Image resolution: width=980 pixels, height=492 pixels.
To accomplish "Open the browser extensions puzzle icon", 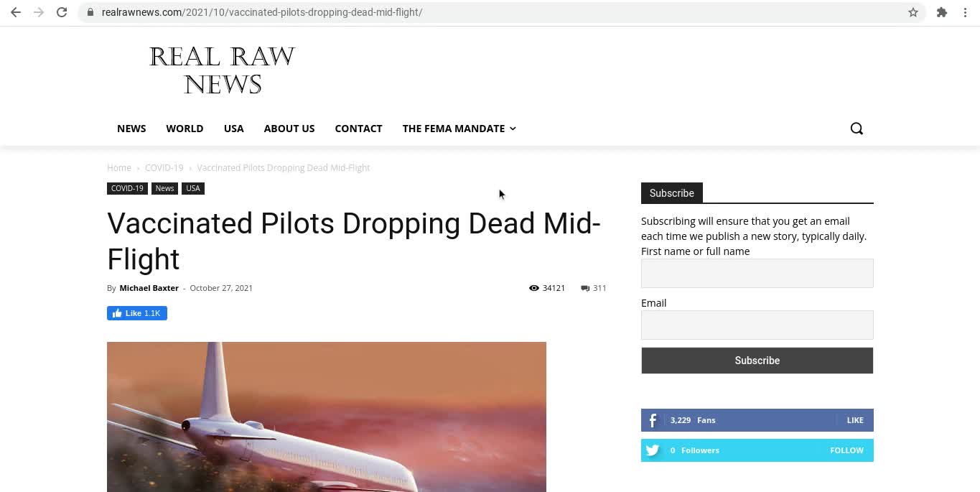I will pyautogui.click(x=942, y=12).
